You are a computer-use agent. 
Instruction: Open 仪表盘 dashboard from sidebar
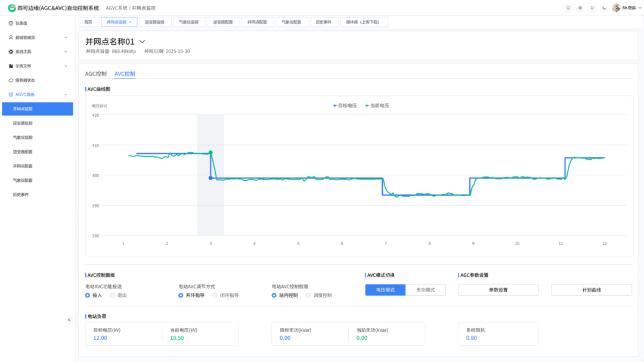[21, 23]
